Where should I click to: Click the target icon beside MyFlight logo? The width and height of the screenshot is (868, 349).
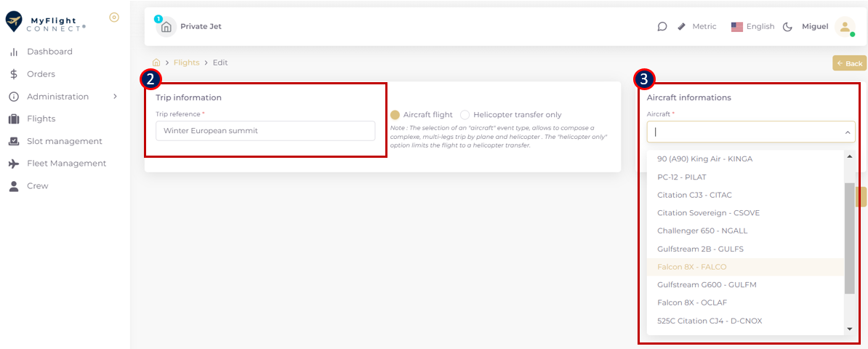[x=114, y=17]
